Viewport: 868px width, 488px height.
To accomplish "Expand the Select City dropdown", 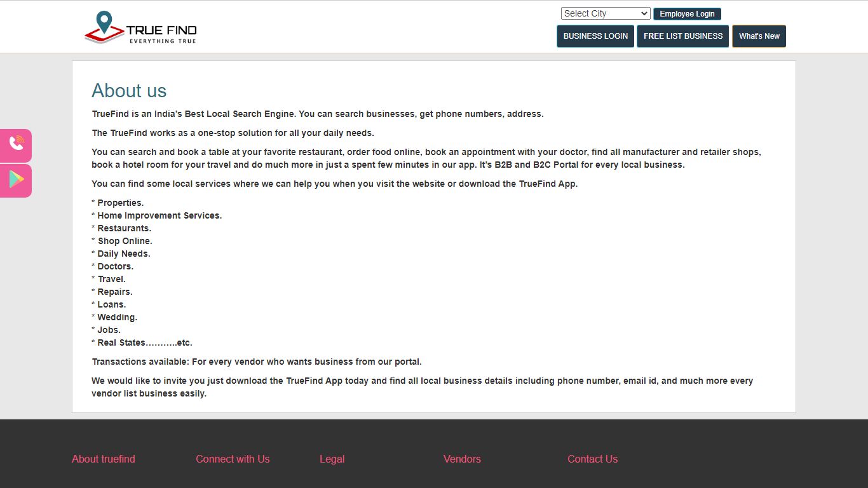I will (606, 13).
